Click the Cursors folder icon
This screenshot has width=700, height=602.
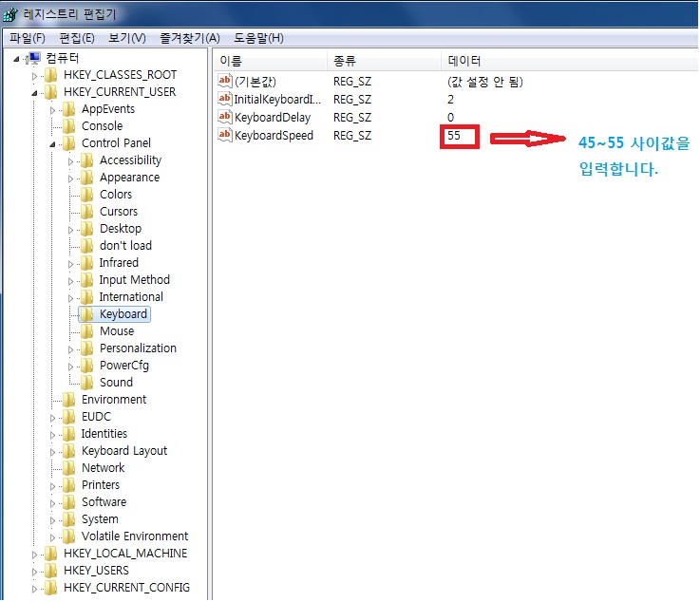[x=86, y=212]
